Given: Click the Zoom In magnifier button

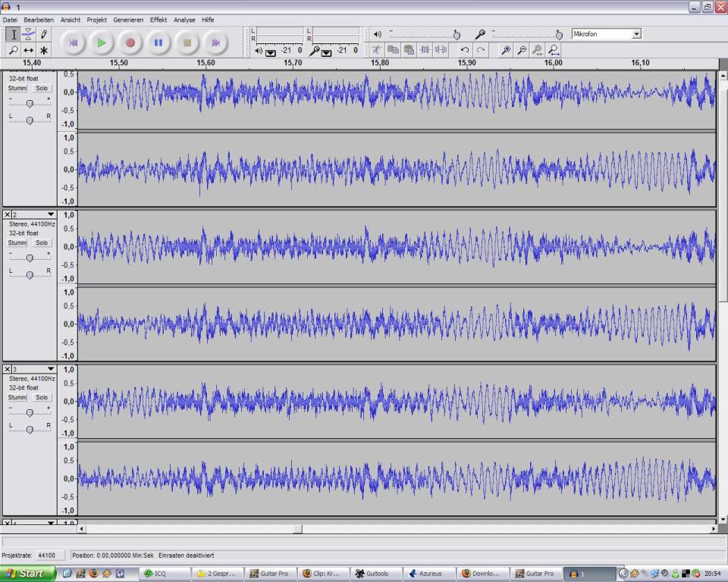Looking at the screenshot, I should tap(506, 50).
